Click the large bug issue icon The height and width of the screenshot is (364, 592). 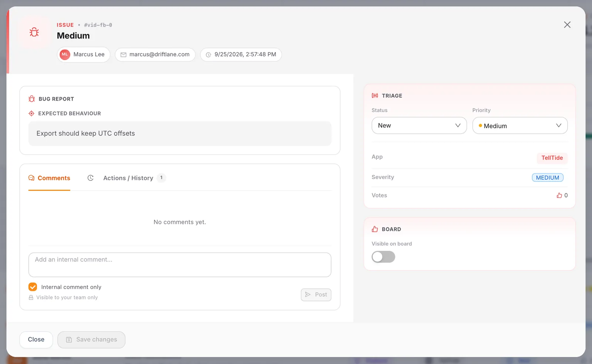[34, 32]
